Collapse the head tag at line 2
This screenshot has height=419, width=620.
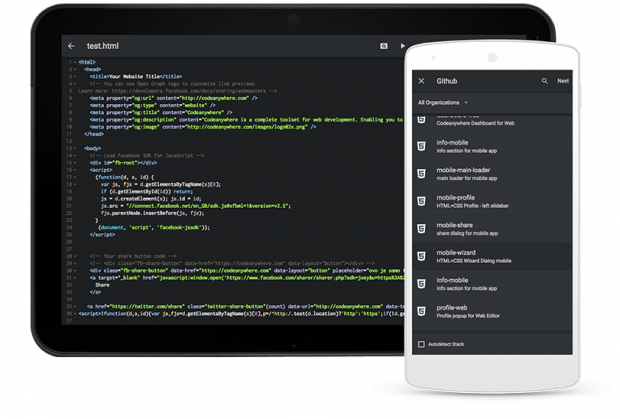point(75,69)
